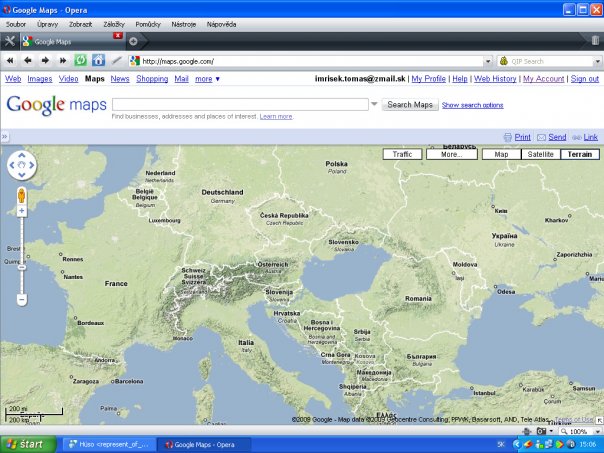Screen dimensions: 604x453
Task: Expand the left panel with double-arrow
Action: (x=4, y=136)
